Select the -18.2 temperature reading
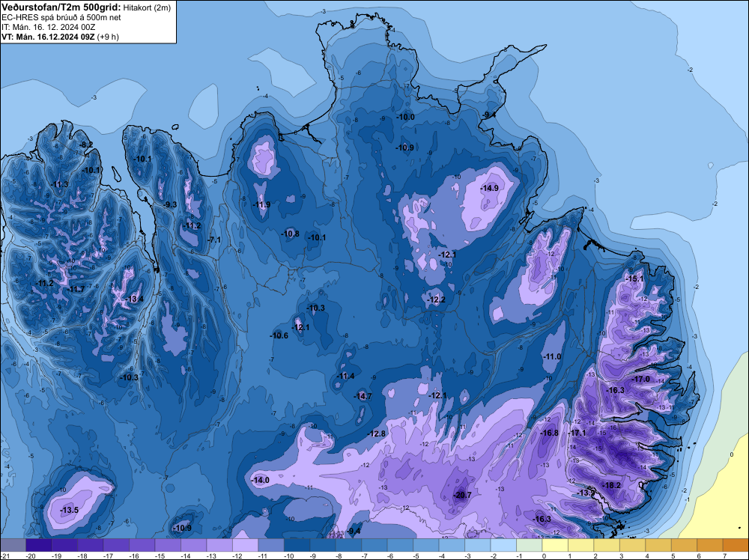This screenshot has width=749, height=560. (612, 486)
